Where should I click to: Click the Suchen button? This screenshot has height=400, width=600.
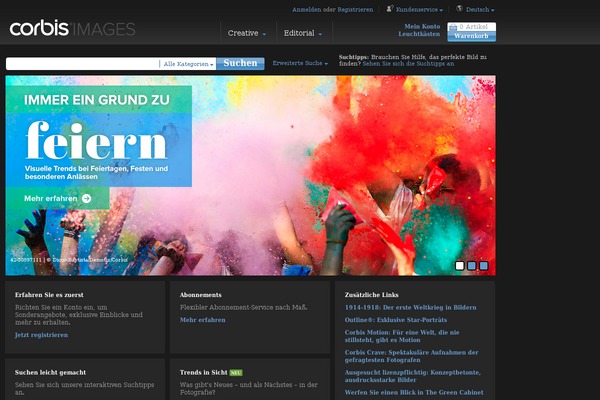click(240, 63)
